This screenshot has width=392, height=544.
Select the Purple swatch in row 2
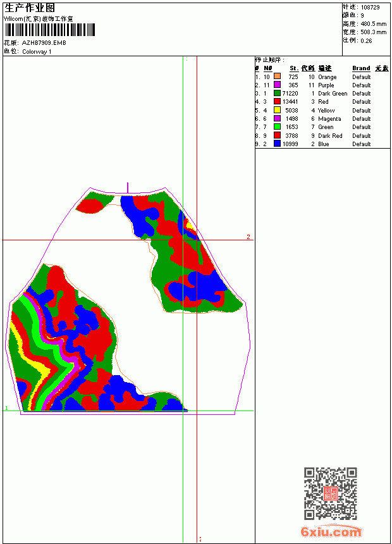point(277,85)
